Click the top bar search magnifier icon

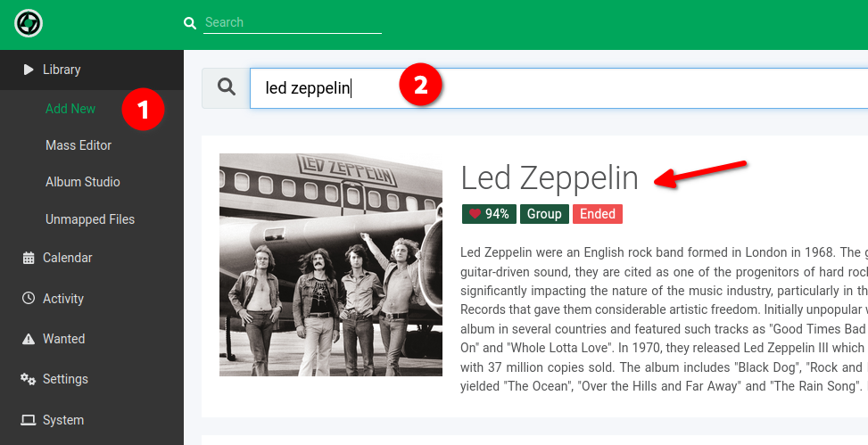point(190,23)
